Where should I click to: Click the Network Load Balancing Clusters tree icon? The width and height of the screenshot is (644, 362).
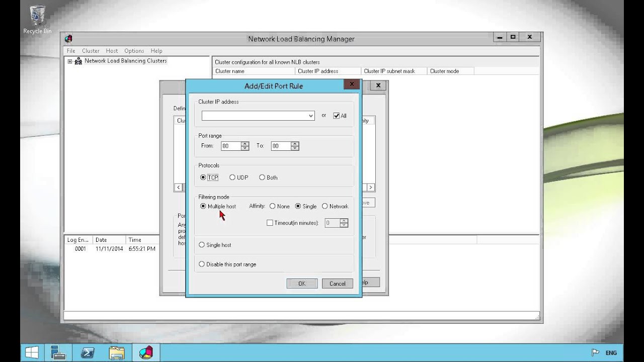[x=78, y=61]
